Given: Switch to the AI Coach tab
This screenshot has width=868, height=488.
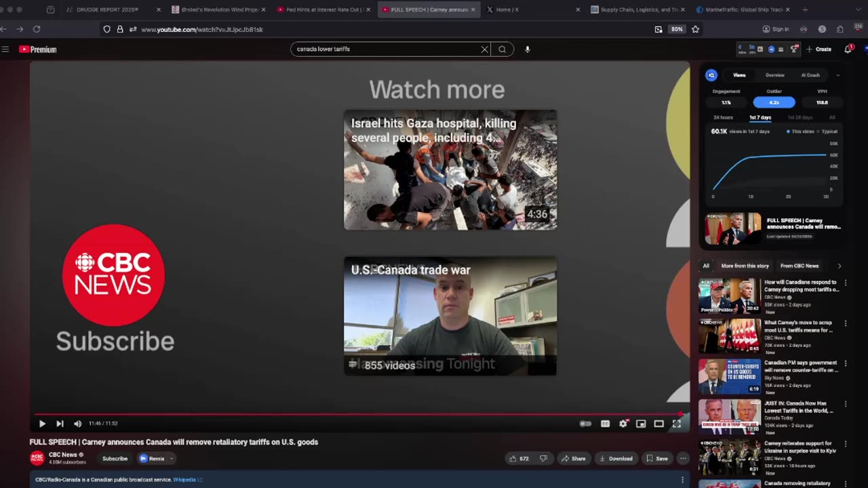Looking at the screenshot, I should pyautogui.click(x=810, y=75).
